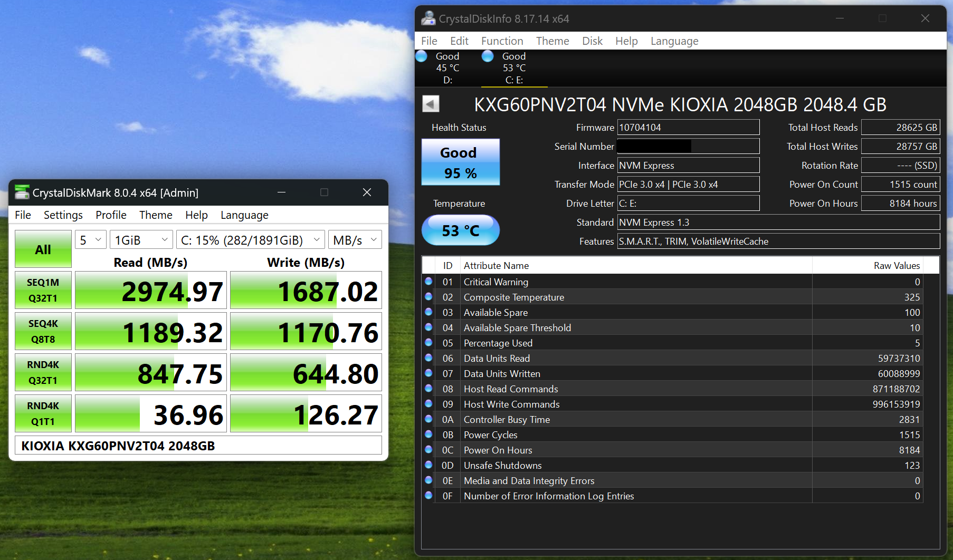Viewport: 953px width, 560px height.
Task: Click the CrystalDiskInfo title bar app icon
Action: [428, 18]
